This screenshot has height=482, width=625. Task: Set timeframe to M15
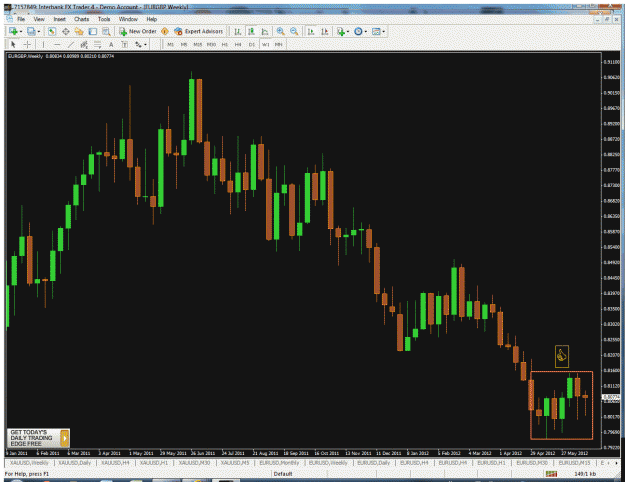pos(198,45)
